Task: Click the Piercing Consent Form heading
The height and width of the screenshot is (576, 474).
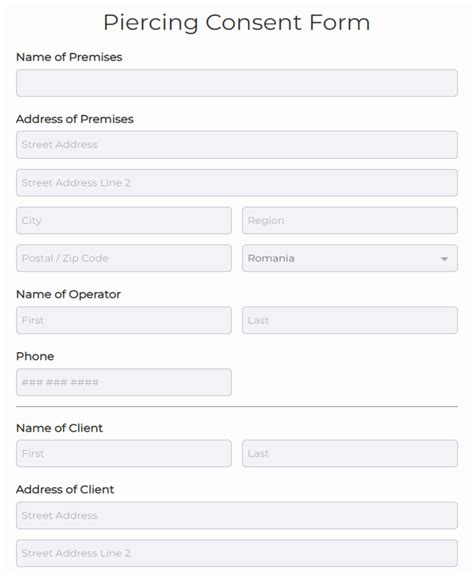Action: (237, 22)
